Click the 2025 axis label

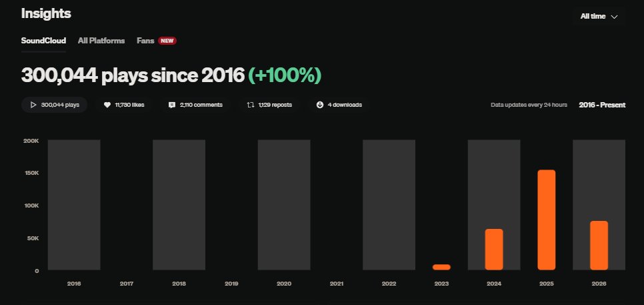(x=547, y=284)
